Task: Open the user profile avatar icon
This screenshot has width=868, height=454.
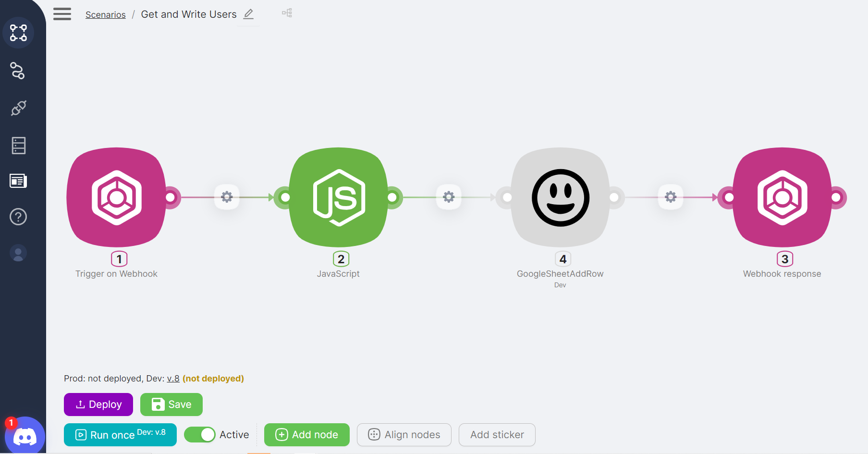Action: [x=18, y=253]
